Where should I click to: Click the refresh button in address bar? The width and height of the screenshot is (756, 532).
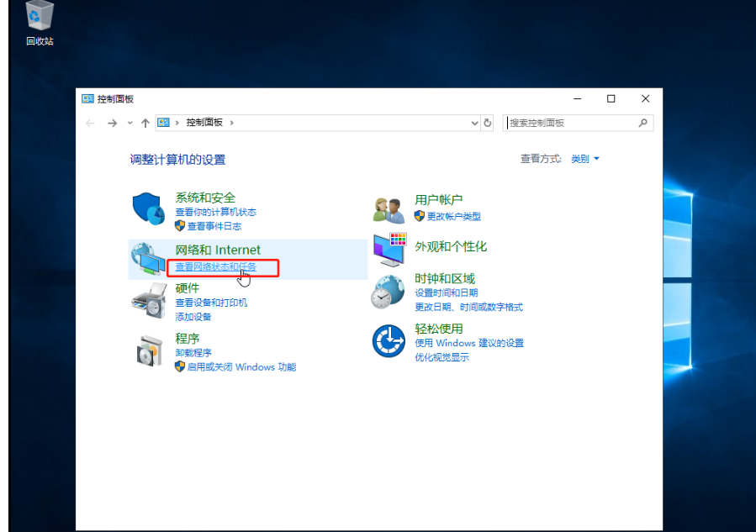[x=488, y=123]
